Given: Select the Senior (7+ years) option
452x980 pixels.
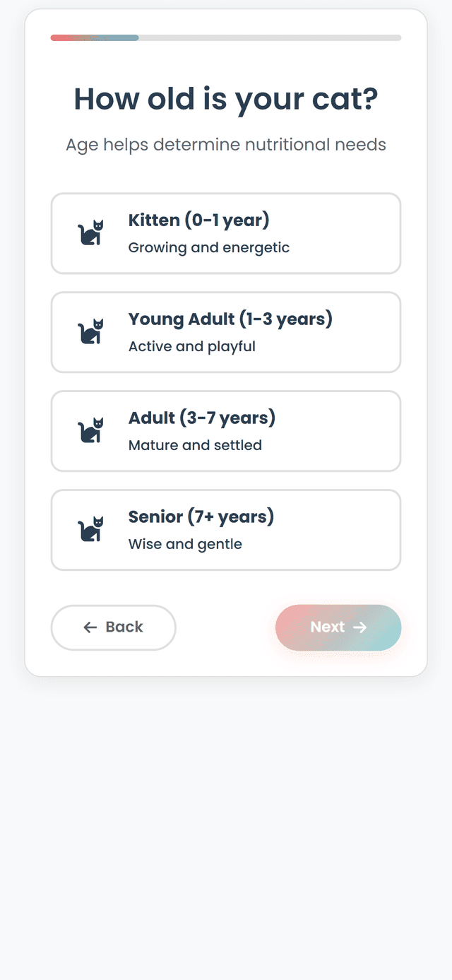Looking at the screenshot, I should (x=226, y=530).
